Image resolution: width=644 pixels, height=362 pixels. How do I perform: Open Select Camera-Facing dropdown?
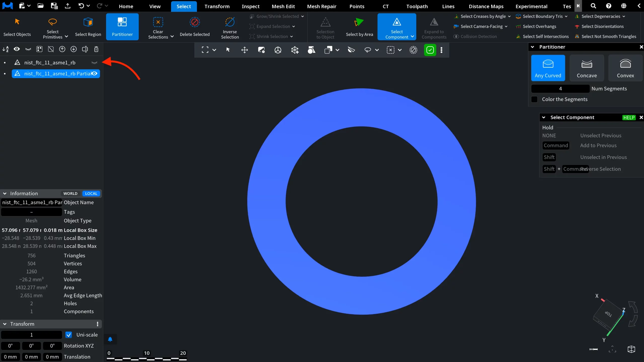point(506,26)
